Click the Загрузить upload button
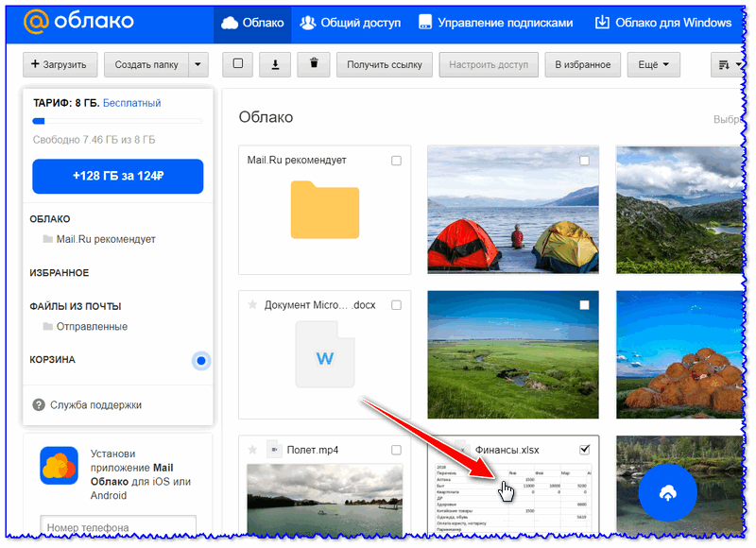Screen dimensions: 756x548 (x=60, y=64)
